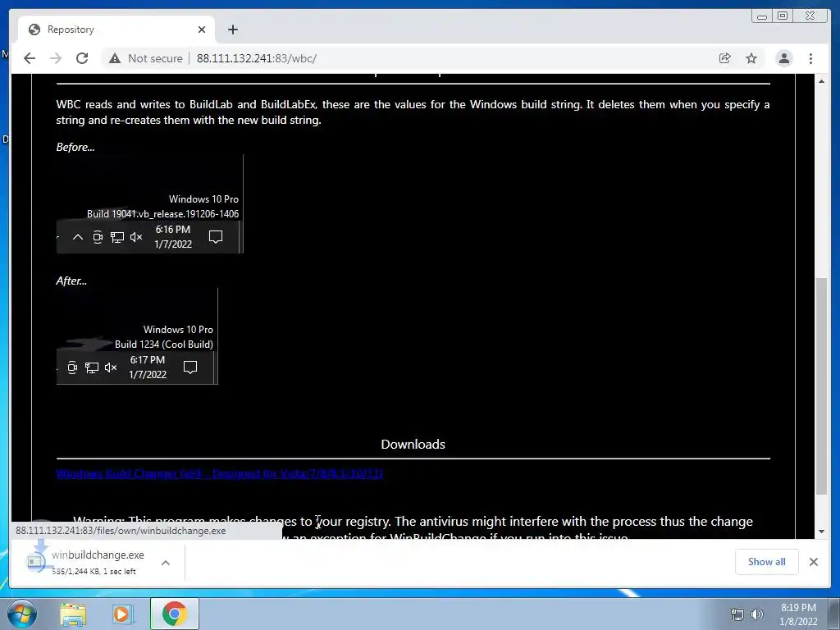Image resolution: width=840 pixels, height=630 pixels.
Task: Close the Repository tab
Action: pos(202,30)
